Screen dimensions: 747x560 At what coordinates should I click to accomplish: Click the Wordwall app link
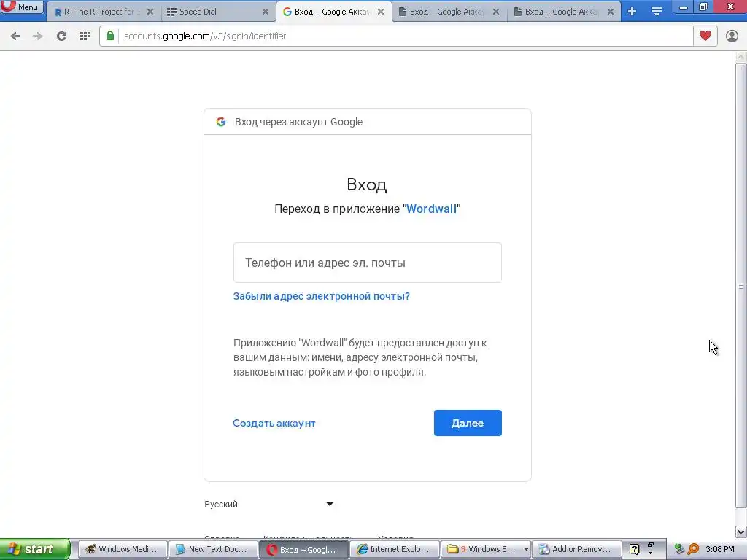coord(431,209)
